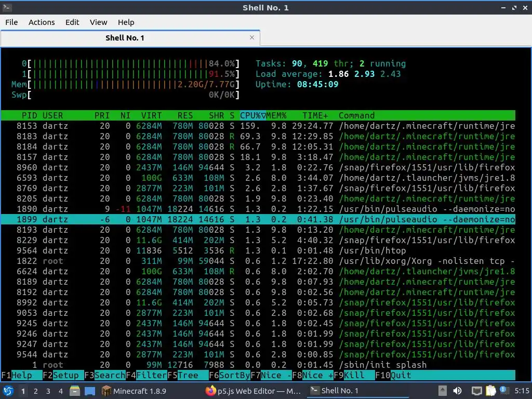This screenshot has height=399, width=532.
Task: Open the Actions menu
Action: (x=42, y=22)
